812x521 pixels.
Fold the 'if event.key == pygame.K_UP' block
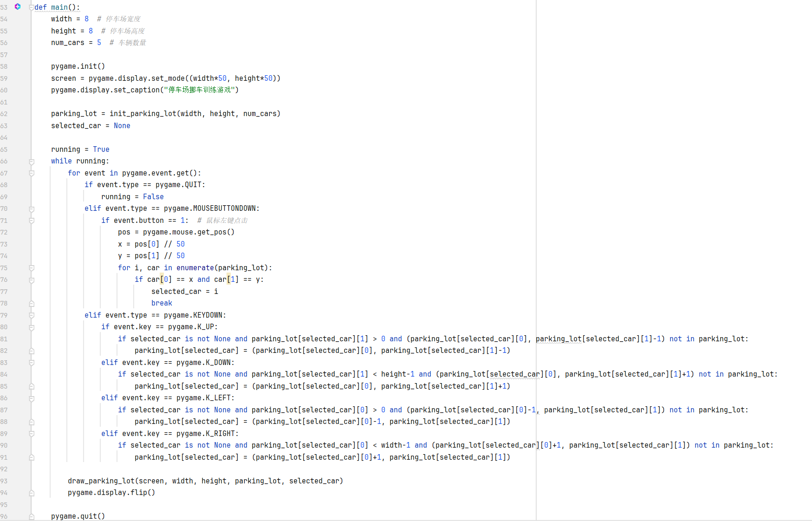pos(32,327)
